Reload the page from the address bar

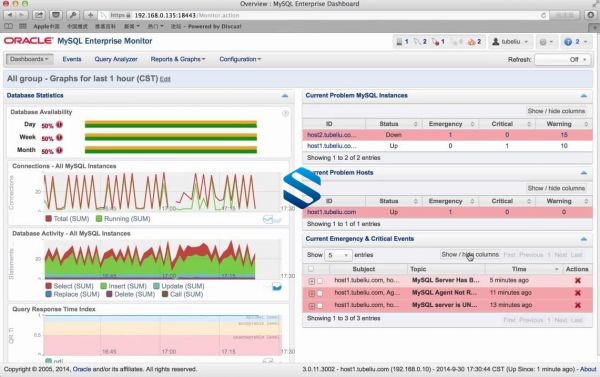(543, 15)
